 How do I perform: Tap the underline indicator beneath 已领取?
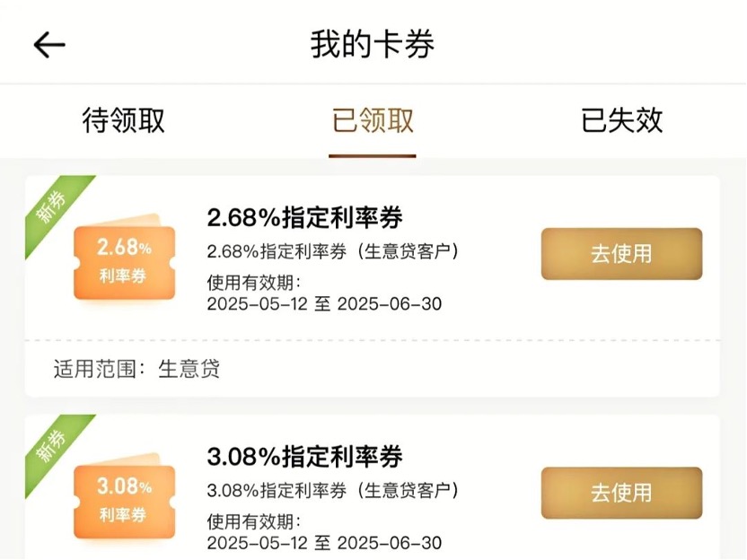point(373,155)
